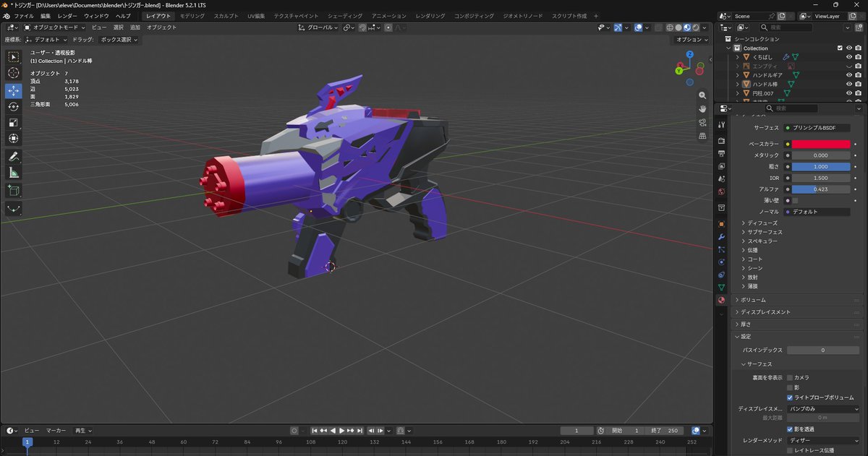The height and width of the screenshot is (456, 868).
Task: Activate the Transform tool
Action: tap(14, 138)
